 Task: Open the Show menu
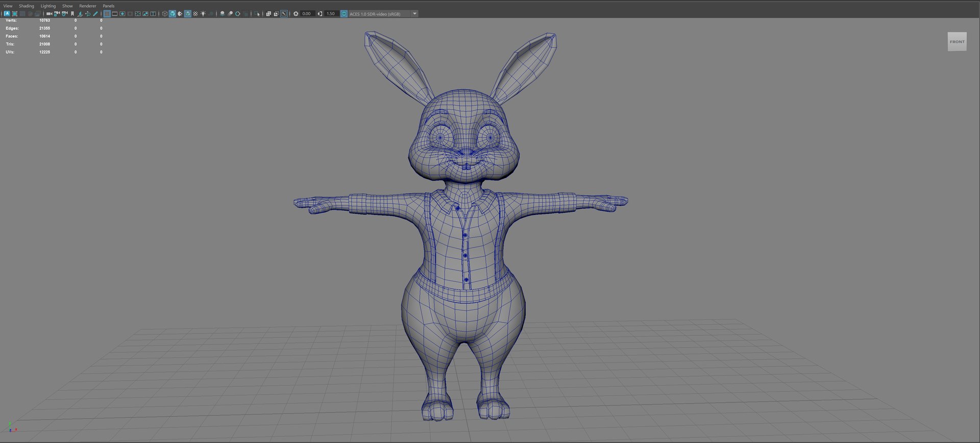point(67,6)
